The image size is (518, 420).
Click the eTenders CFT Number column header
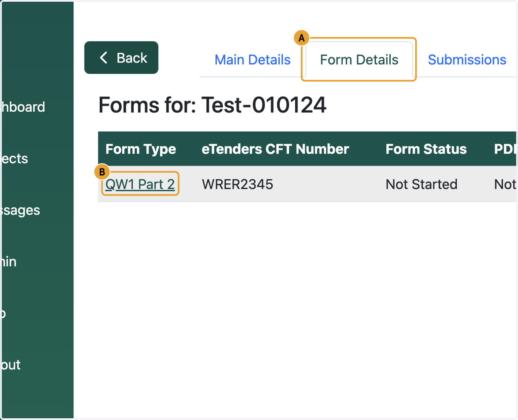275,149
